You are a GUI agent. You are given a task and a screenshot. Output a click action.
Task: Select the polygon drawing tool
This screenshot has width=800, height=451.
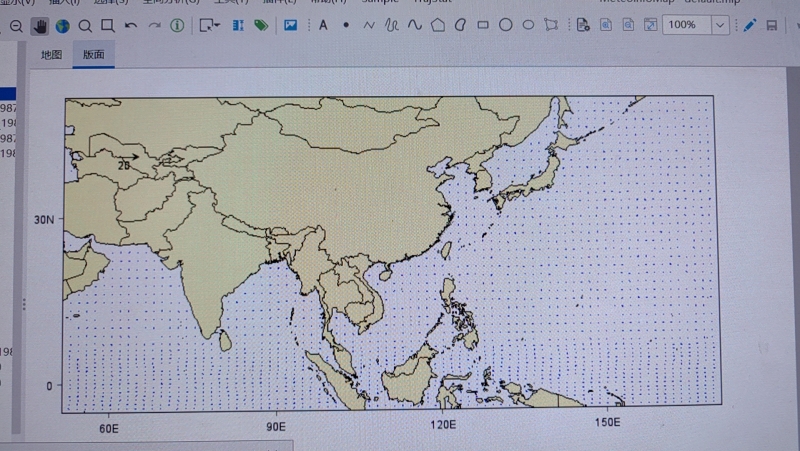click(x=438, y=25)
